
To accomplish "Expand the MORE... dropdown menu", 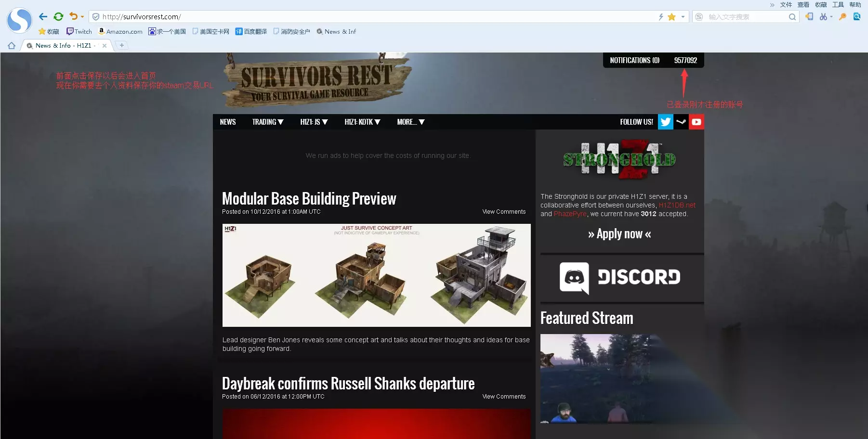I will 411,122.
